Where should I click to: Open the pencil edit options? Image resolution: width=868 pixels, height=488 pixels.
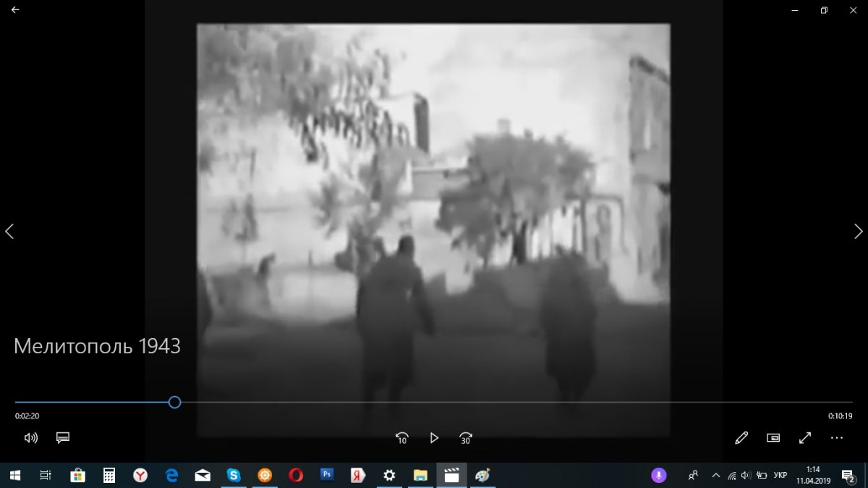pos(741,438)
